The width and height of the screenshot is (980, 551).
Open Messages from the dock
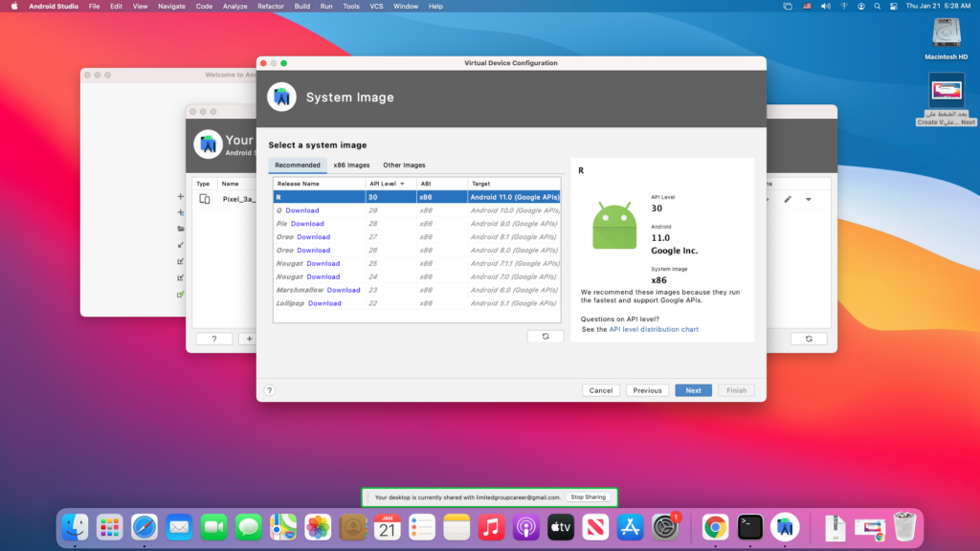(249, 527)
